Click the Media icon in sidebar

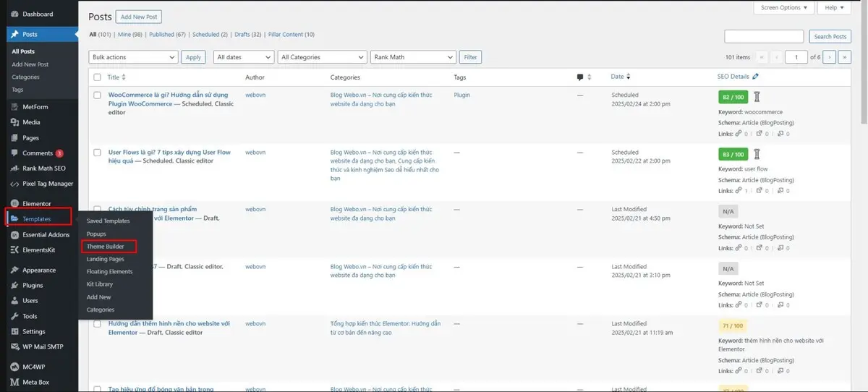coord(14,122)
